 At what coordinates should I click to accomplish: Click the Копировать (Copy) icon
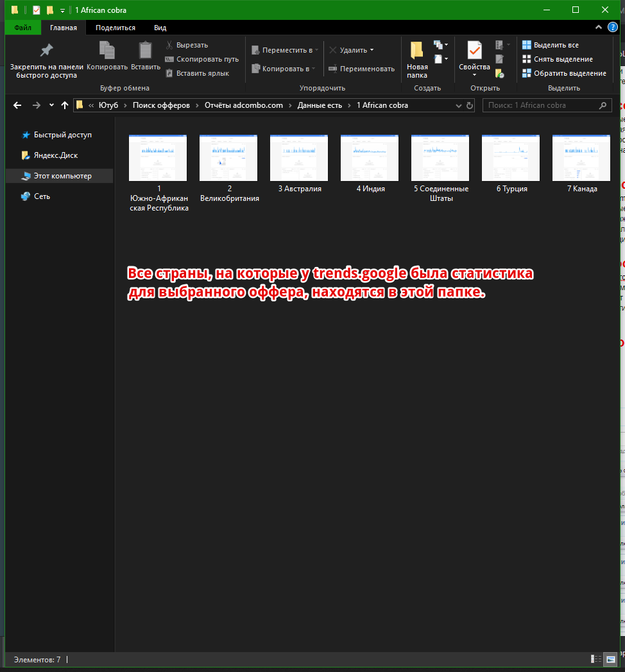[x=107, y=50]
